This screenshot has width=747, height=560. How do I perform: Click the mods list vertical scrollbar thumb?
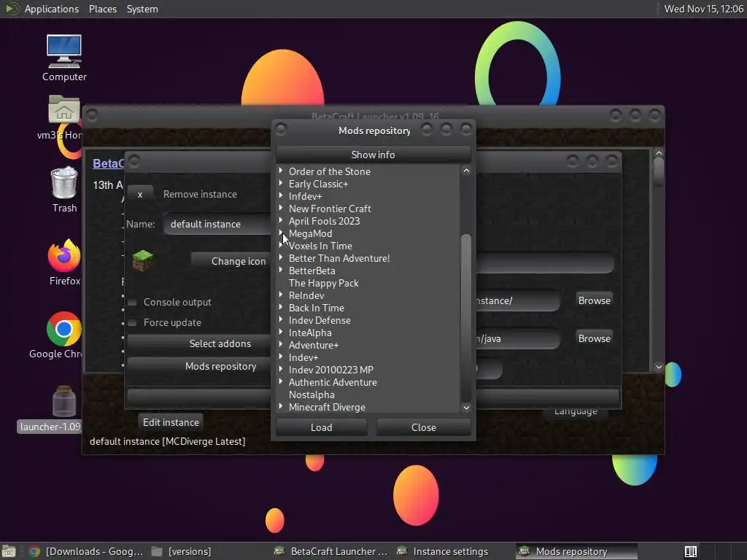(466, 317)
